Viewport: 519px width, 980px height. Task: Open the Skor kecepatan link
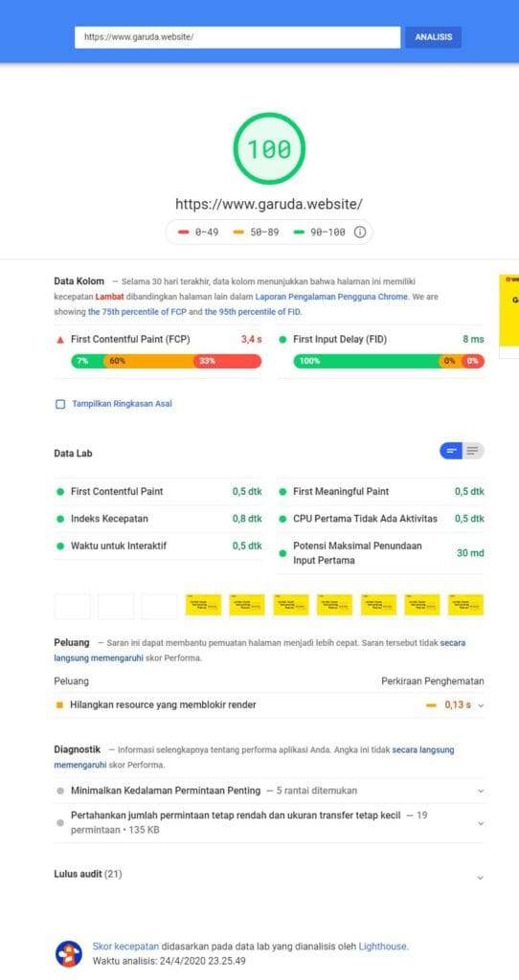(x=125, y=947)
